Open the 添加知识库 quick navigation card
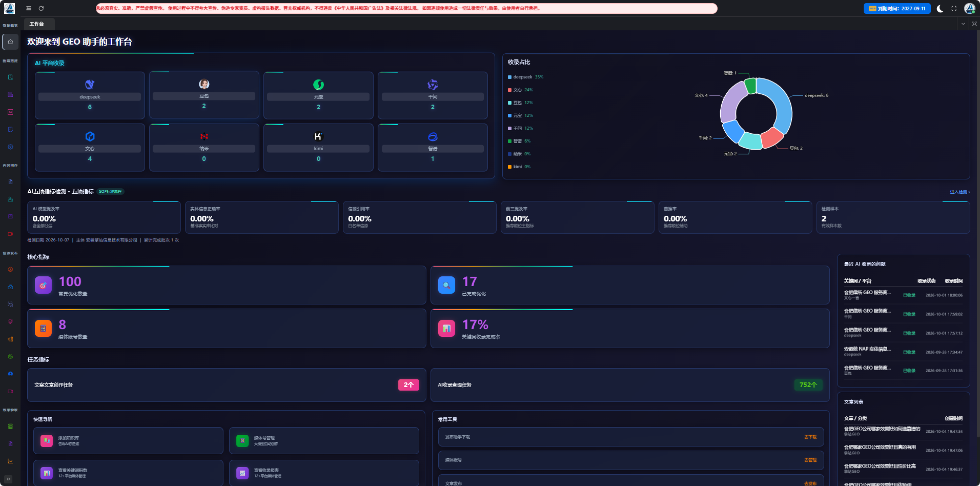 click(x=128, y=440)
